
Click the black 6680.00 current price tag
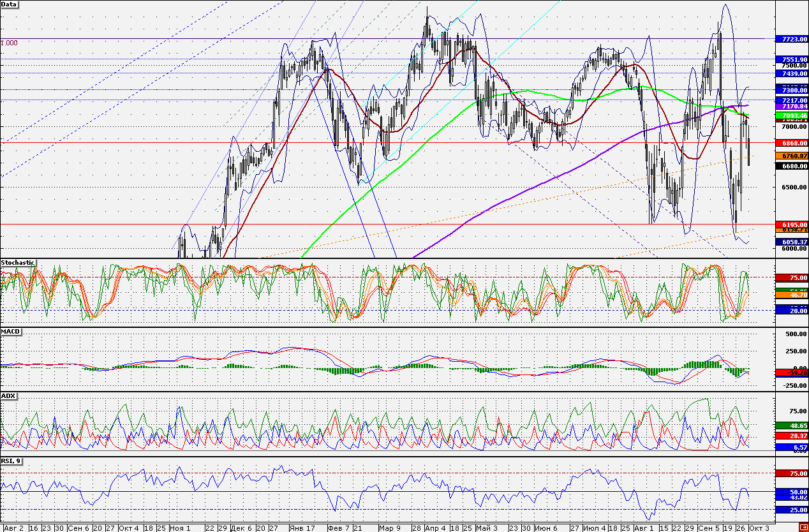[x=790, y=166]
